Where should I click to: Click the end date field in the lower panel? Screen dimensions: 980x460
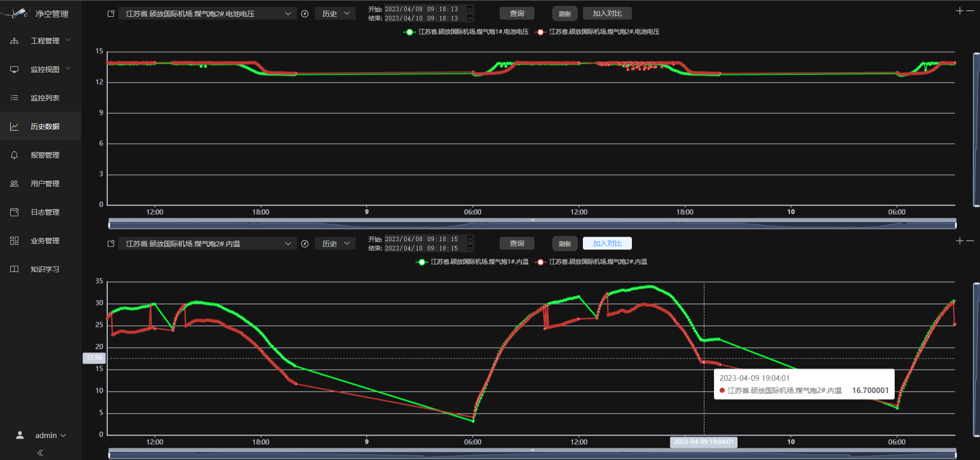(421, 248)
